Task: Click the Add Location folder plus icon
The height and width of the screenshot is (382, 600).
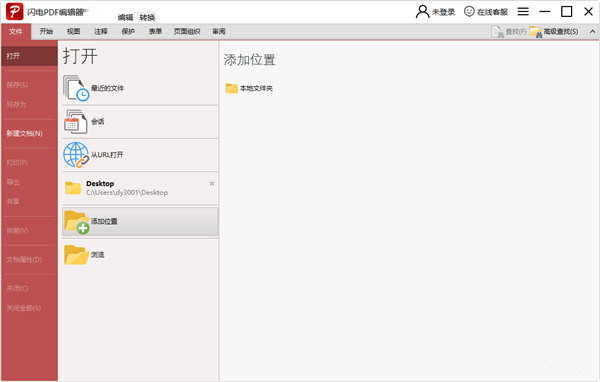Action: (77, 222)
